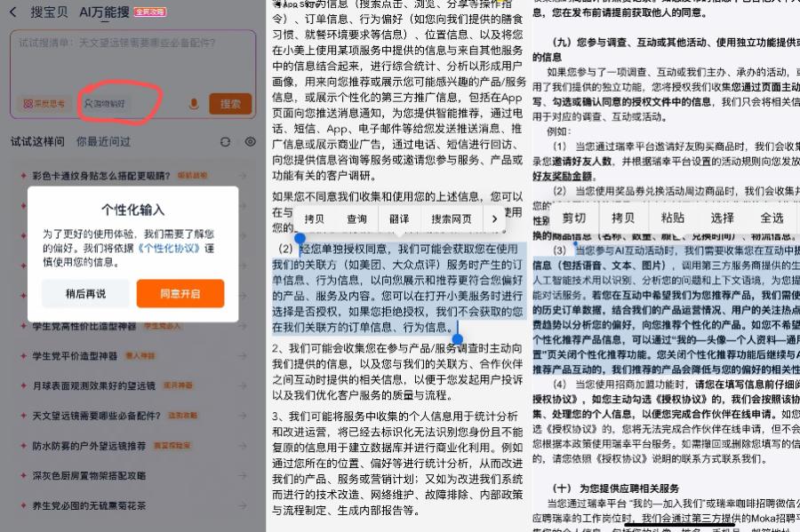Image resolution: width=800 pixels, height=532 pixels.
Task: Choose 全选 in the right context menu
Action: click(772, 218)
